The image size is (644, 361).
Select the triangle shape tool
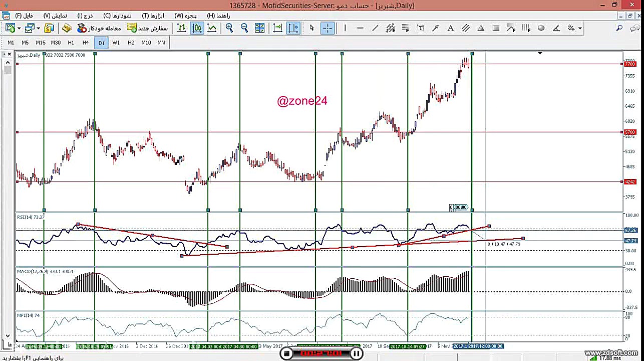[x=480, y=28]
